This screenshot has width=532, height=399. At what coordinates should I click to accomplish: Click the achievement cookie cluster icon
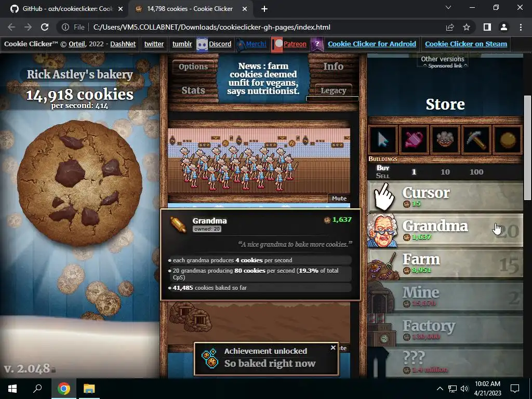(x=210, y=358)
